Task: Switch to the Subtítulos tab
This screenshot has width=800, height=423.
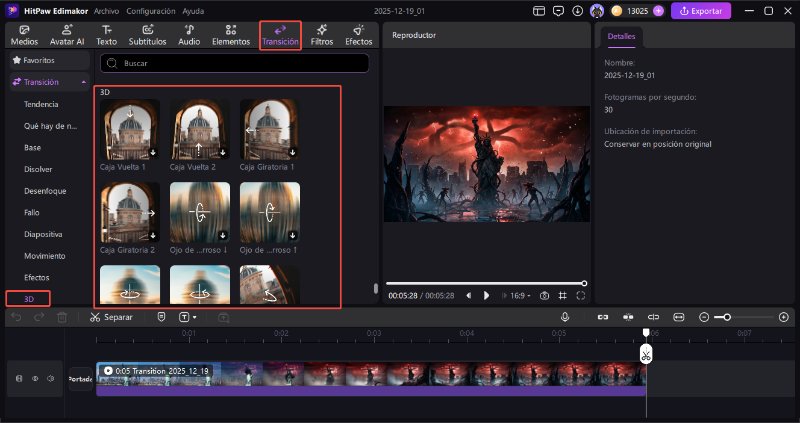Action: [147, 35]
